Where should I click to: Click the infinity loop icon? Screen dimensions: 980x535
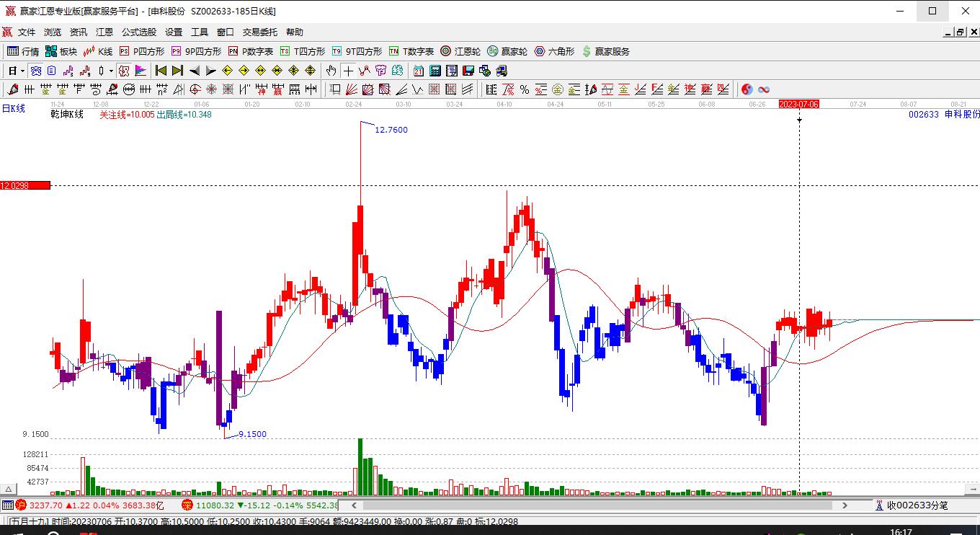(764, 89)
